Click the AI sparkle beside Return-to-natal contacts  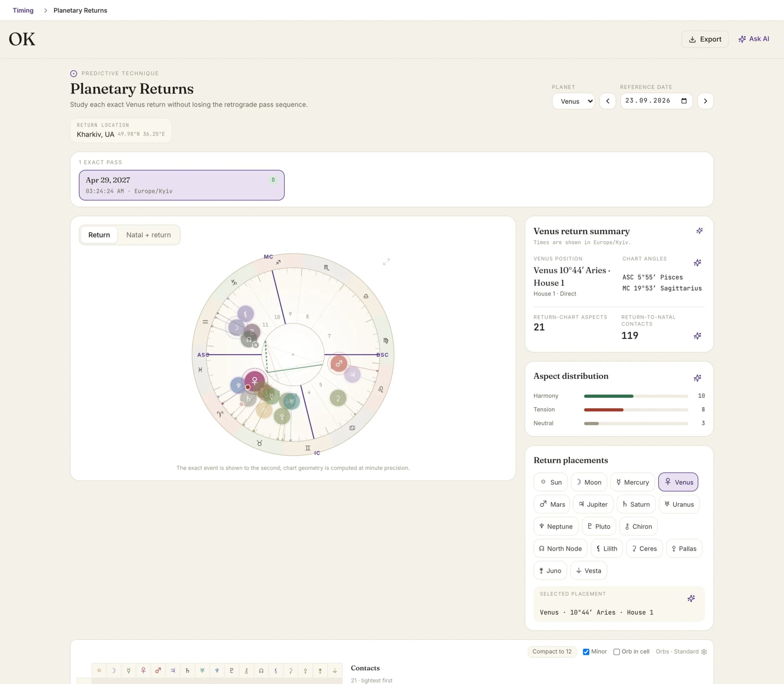point(697,336)
